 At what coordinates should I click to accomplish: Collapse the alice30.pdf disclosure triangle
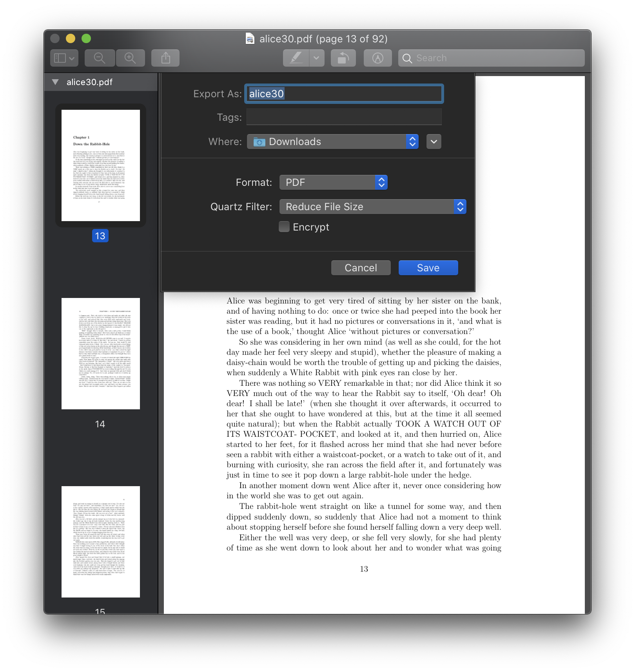click(55, 82)
